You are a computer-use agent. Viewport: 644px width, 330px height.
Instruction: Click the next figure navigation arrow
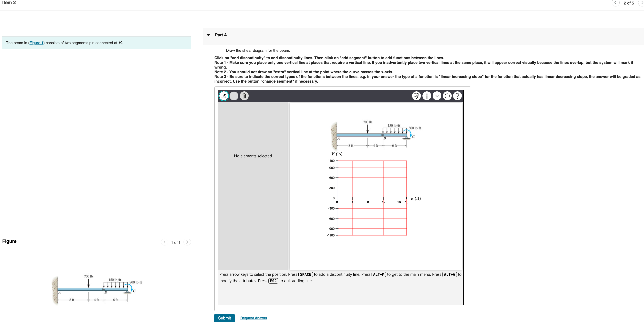pyautogui.click(x=187, y=242)
